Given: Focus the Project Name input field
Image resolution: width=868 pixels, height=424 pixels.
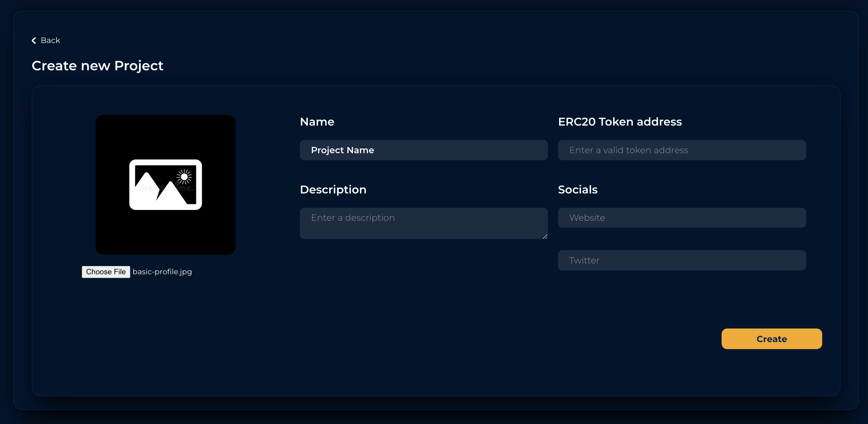Looking at the screenshot, I should click(x=424, y=150).
